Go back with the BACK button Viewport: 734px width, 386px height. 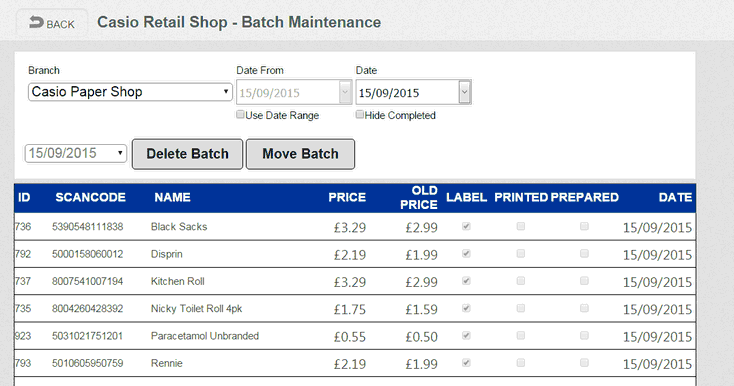(51, 23)
